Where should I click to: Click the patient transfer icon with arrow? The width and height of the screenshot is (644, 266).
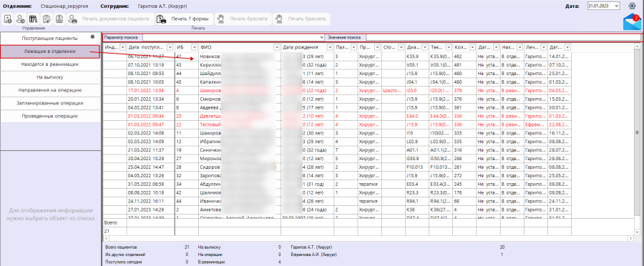(20, 19)
